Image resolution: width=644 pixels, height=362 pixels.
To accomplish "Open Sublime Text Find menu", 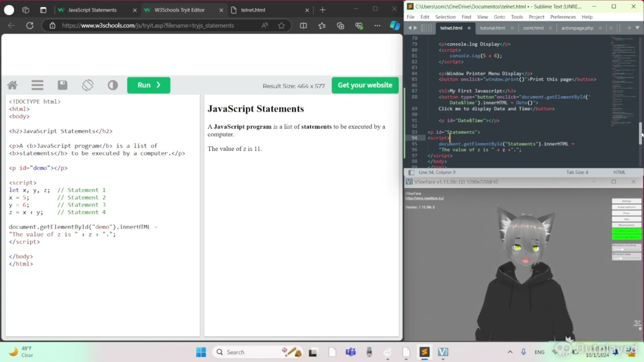I will point(466,17).
